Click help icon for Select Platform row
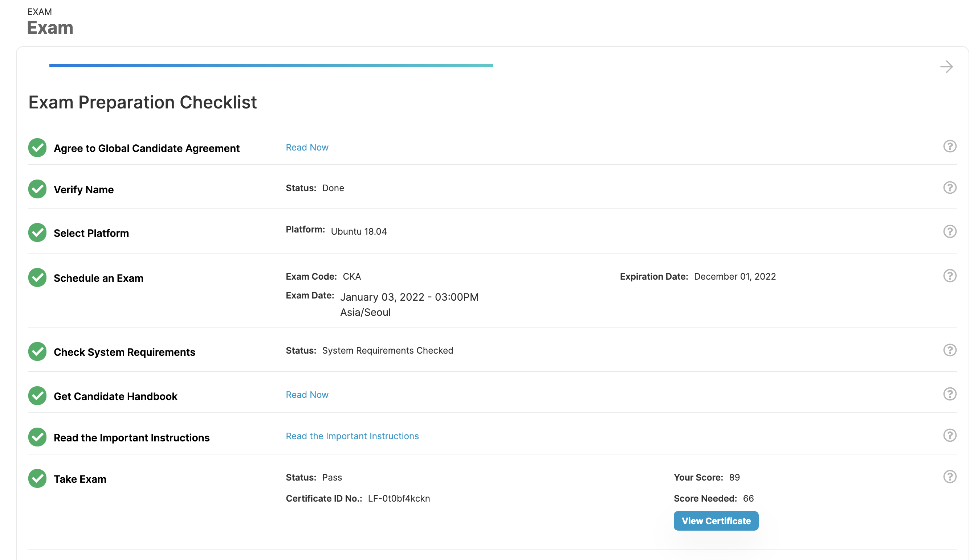Image resolution: width=978 pixels, height=560 pixels. tap(950, 231)
